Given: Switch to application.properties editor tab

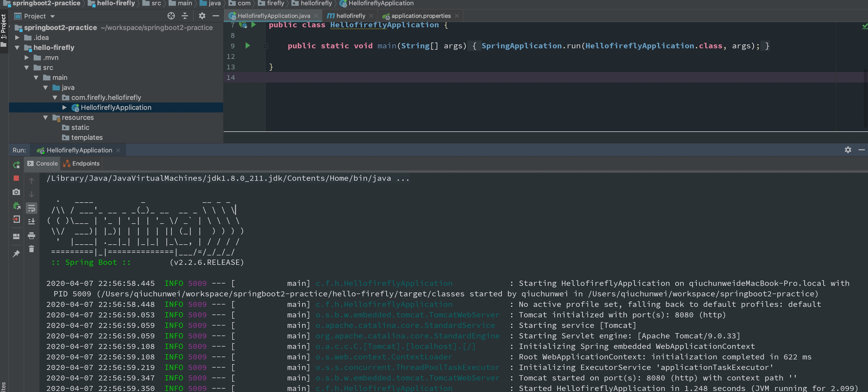Looking at the screenshot, I should 421,16.
